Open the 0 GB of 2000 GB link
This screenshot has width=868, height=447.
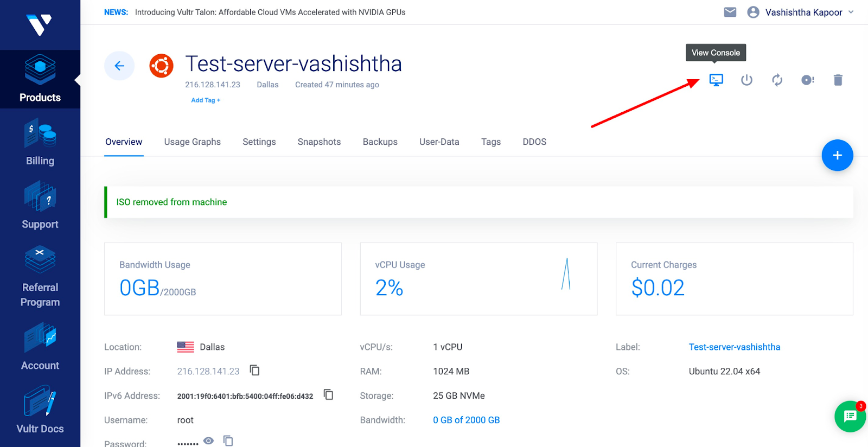click(467, 420)
